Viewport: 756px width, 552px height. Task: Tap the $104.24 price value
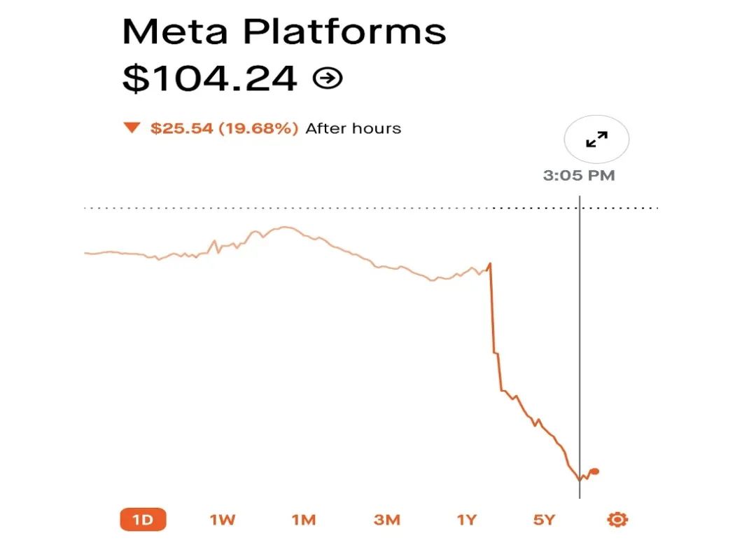click(x=210, y=79)
